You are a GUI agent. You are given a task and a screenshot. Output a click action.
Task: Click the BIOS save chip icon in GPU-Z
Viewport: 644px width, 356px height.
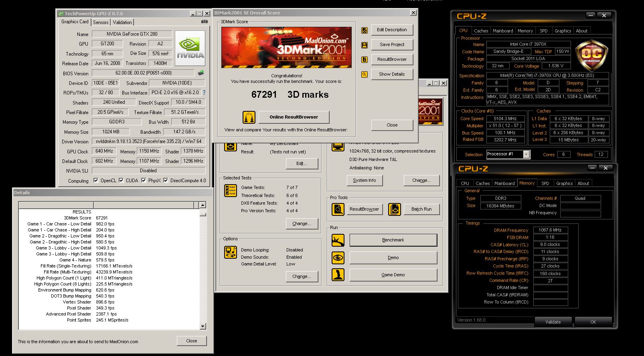[201, 73]
